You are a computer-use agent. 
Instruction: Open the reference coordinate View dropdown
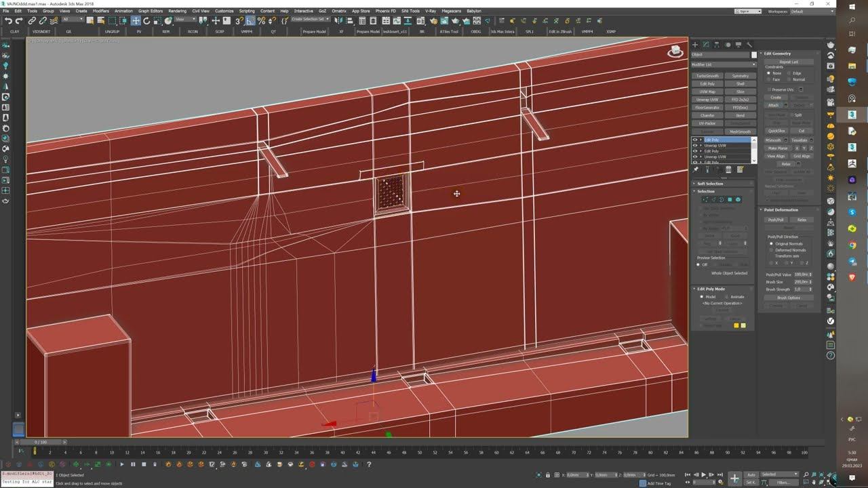184,20
